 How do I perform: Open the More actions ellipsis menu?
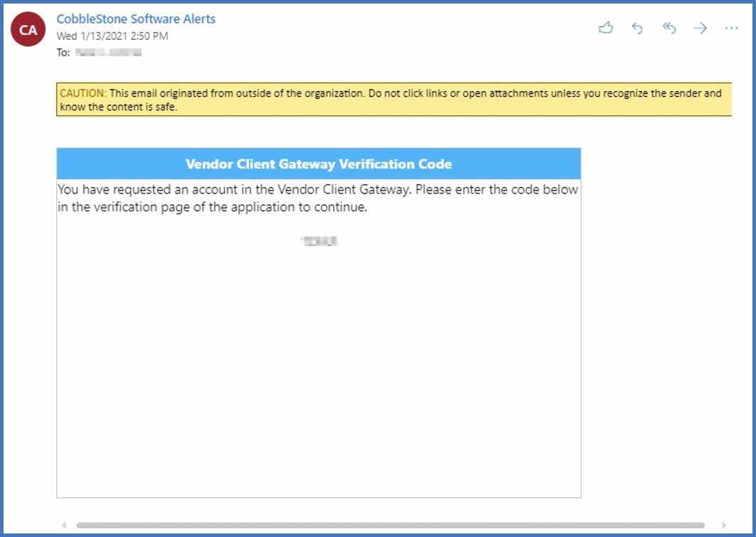pos(731,28)
